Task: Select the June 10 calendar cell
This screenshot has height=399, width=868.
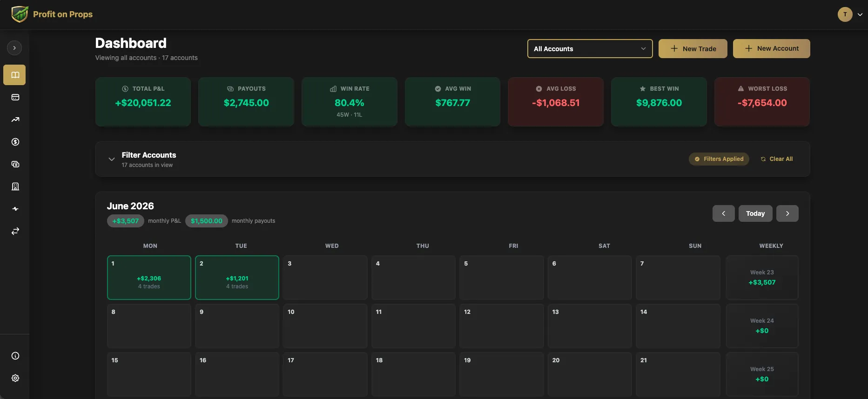Action: (x=325, y=326)
